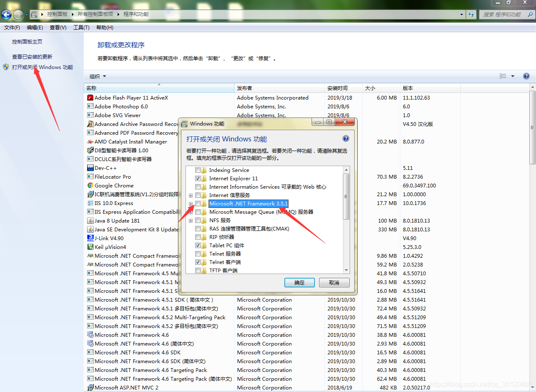
Task: Open 查看已安装的更新 link
Action: (x=32, y=57)
